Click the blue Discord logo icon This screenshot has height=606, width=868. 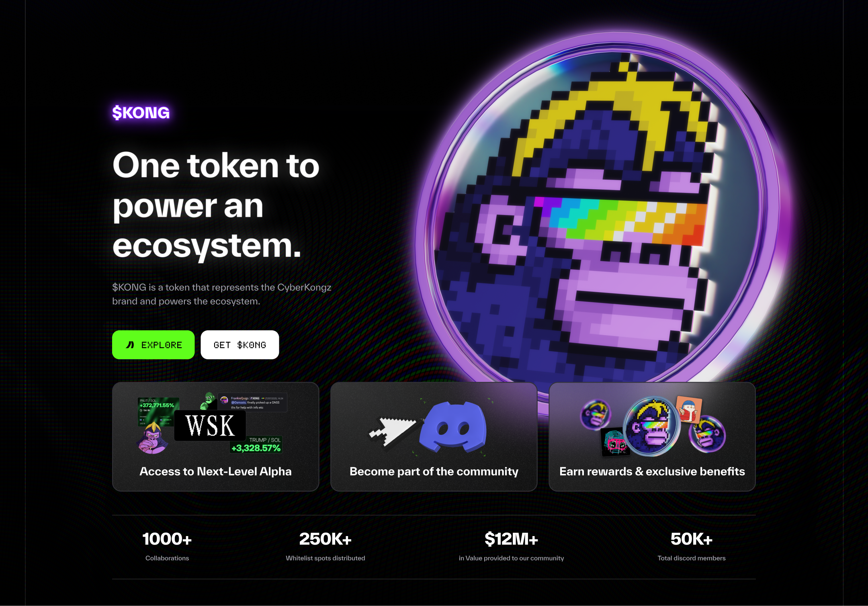tap(453, 426)
